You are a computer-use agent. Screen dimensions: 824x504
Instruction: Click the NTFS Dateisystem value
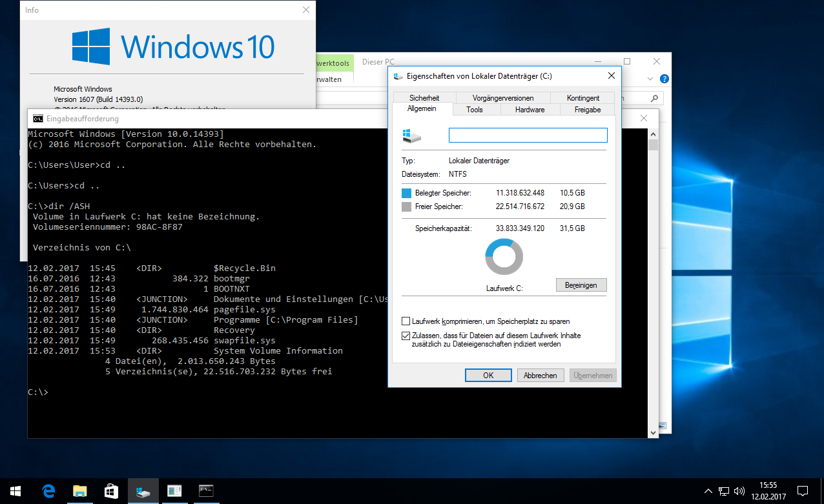pos(457,174)
